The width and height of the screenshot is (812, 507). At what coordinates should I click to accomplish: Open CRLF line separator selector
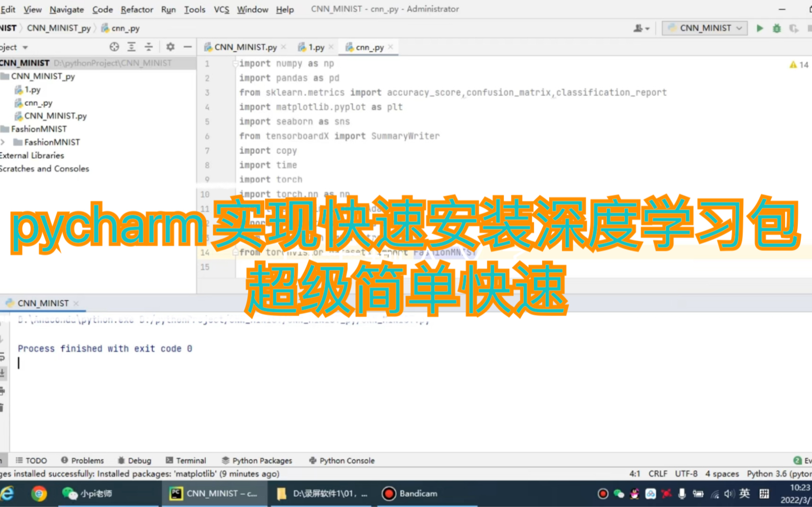658,474
